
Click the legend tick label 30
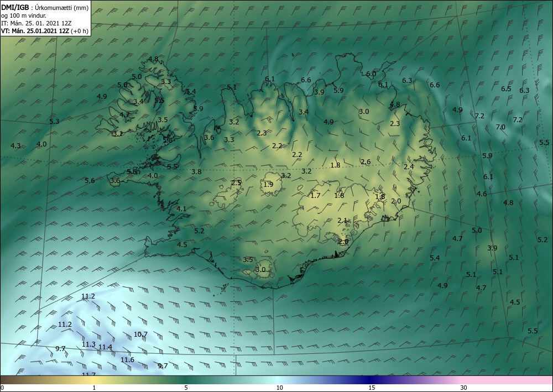(x=464, y=388)
